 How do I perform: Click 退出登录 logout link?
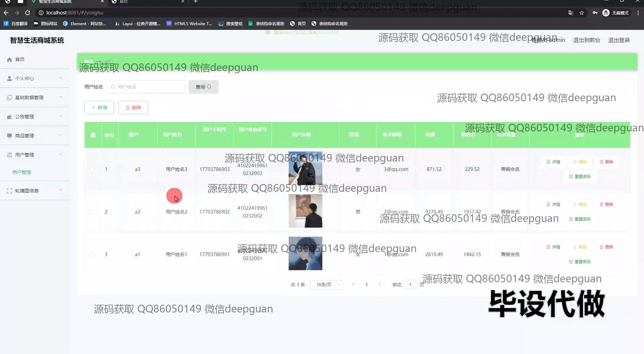(619, 40)
